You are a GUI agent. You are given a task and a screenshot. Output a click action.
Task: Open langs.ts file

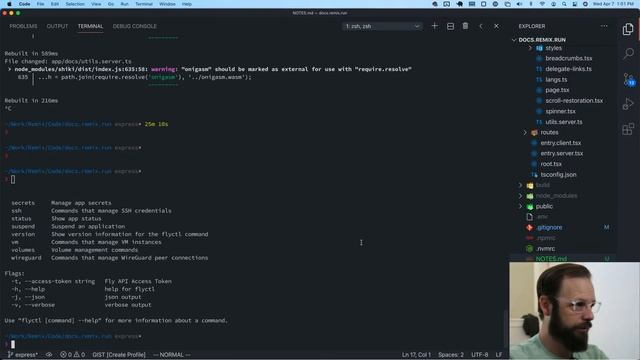[x=556, y=80]
